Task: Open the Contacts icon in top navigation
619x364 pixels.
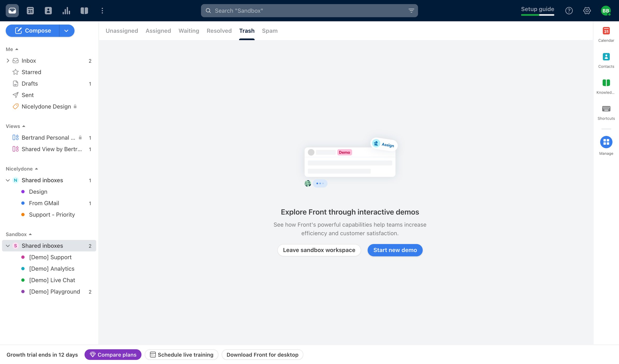Action: click(x=48, y=11)
